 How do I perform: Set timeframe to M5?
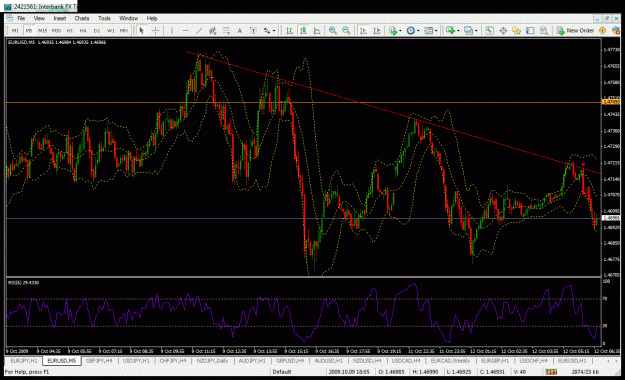pos(29,31)
